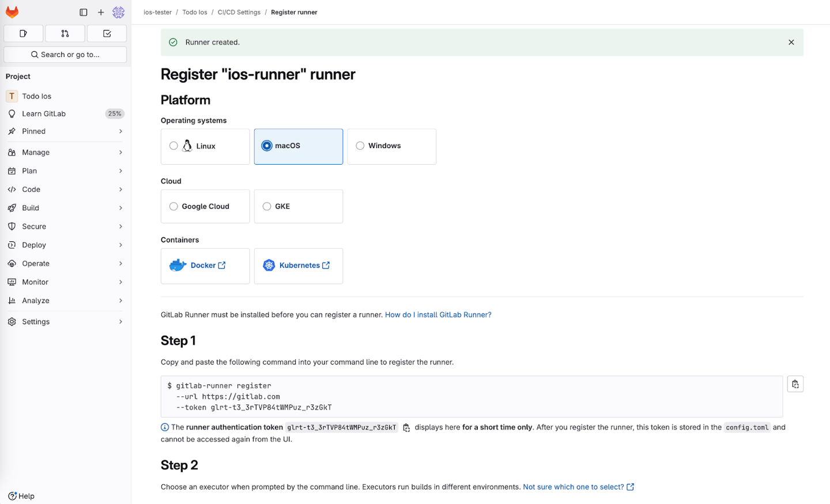The height and width of the screenshot is (504, 830).
Task: Click the Plan calendar icon
Action: (x=12, y=171)
